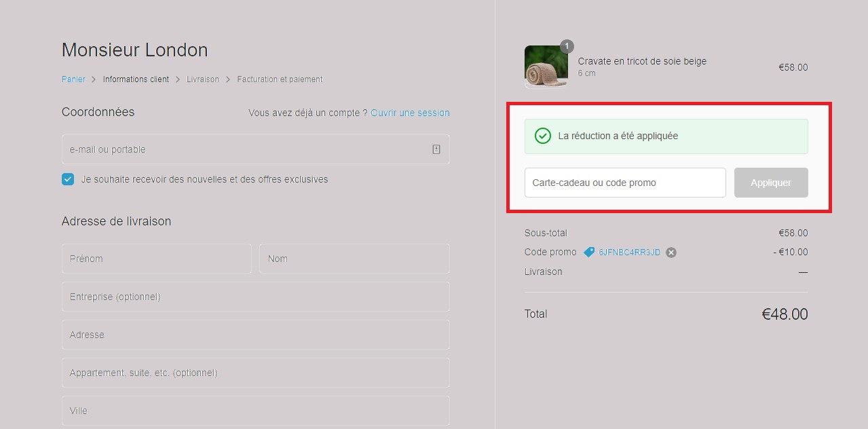This screenshot has height=429, width=868.
Task: Click the Coordonnées heading
Action: click(98, 112)
